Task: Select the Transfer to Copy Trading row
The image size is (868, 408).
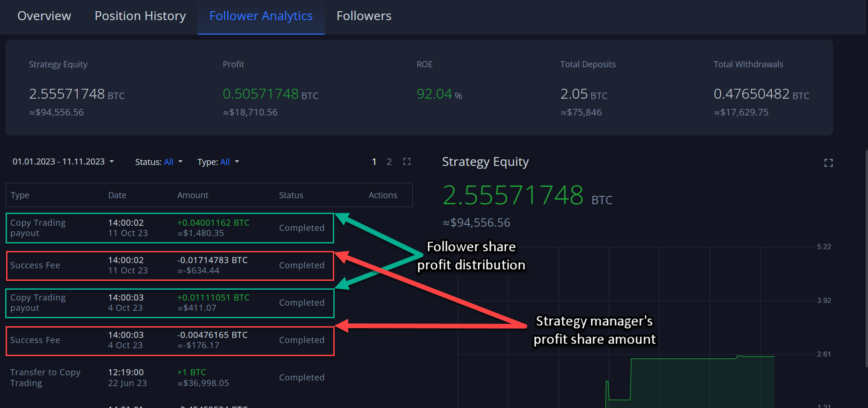Action: [170, 378]
